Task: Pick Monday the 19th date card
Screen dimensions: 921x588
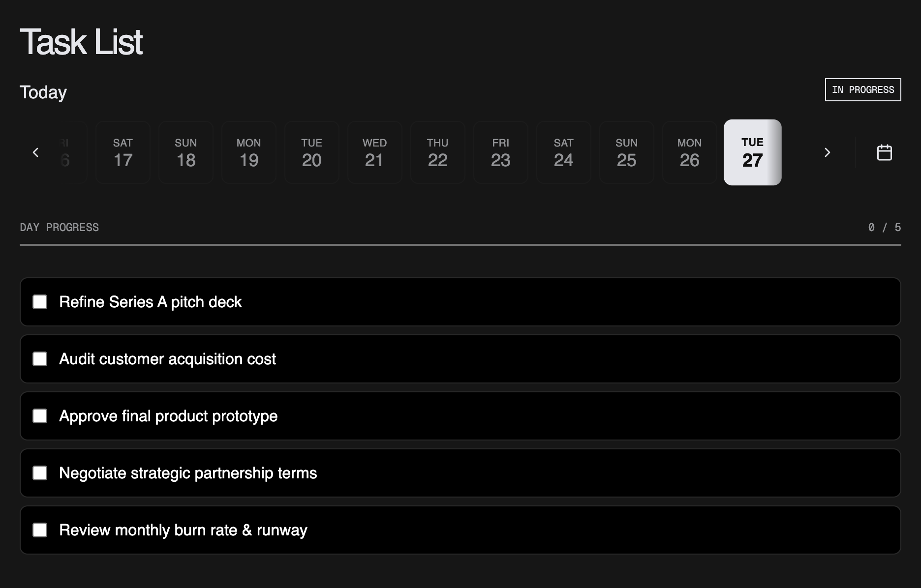Action: tap(248, 152)
